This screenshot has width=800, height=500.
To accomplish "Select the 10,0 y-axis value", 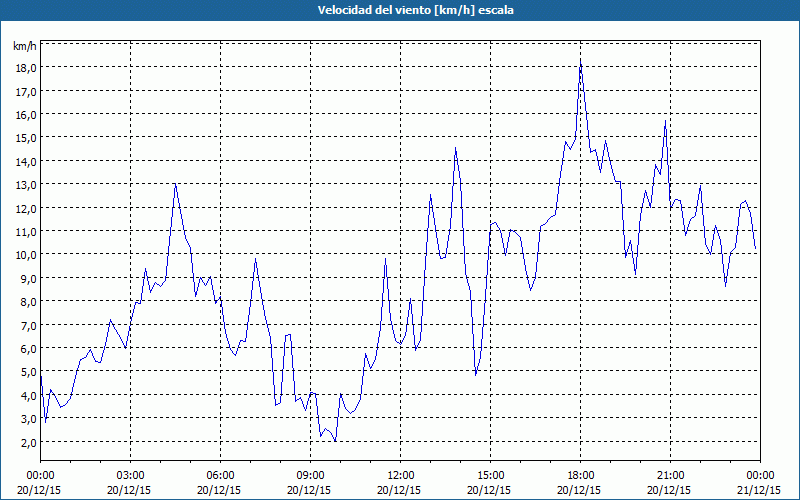I will 27,255.
